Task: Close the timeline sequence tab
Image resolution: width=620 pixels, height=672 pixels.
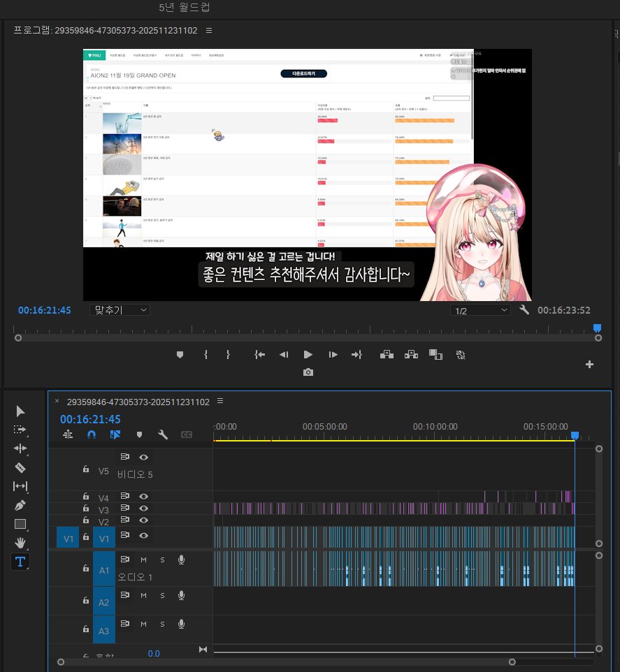Action: (57, 401)
